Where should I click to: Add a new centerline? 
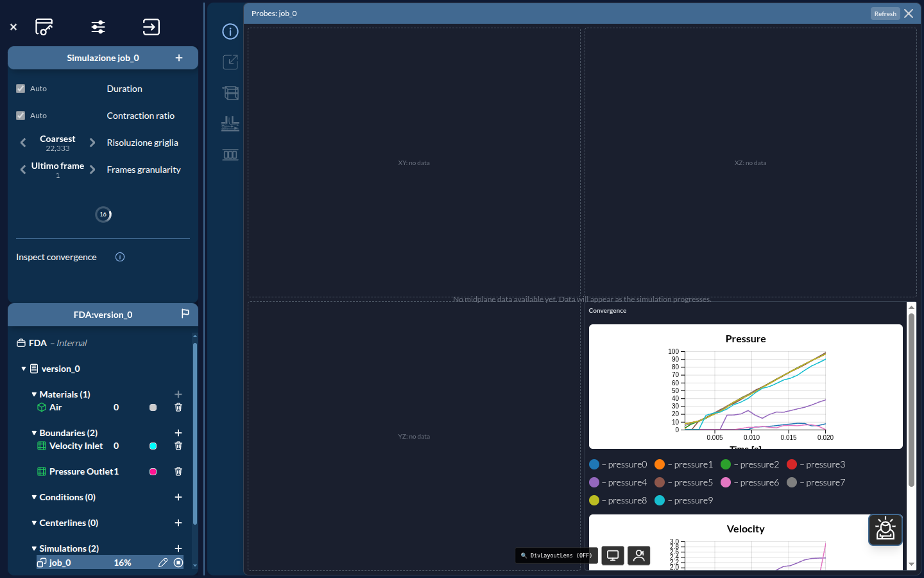[178, 523]
